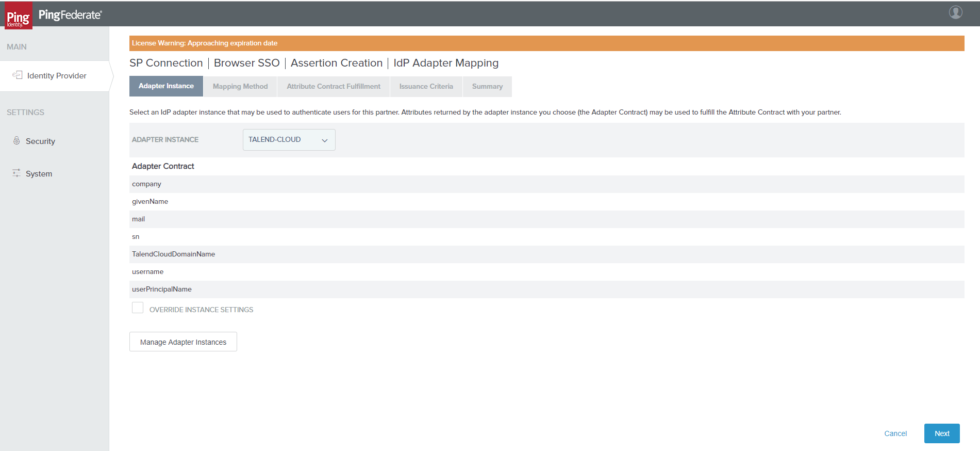Switch to the Mapping Method tab
This screenshot has width=980, height=451.
pos(240,87)
